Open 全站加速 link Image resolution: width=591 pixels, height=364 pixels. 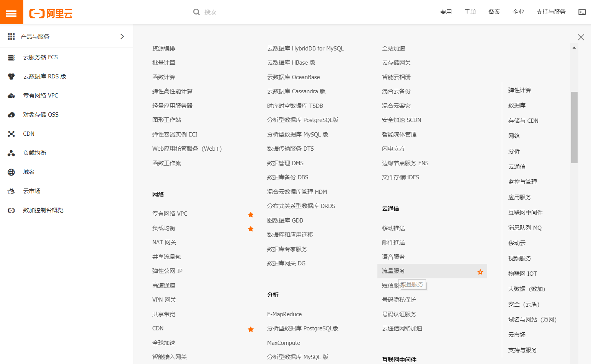pyautogui.click(x=393, y=49)
